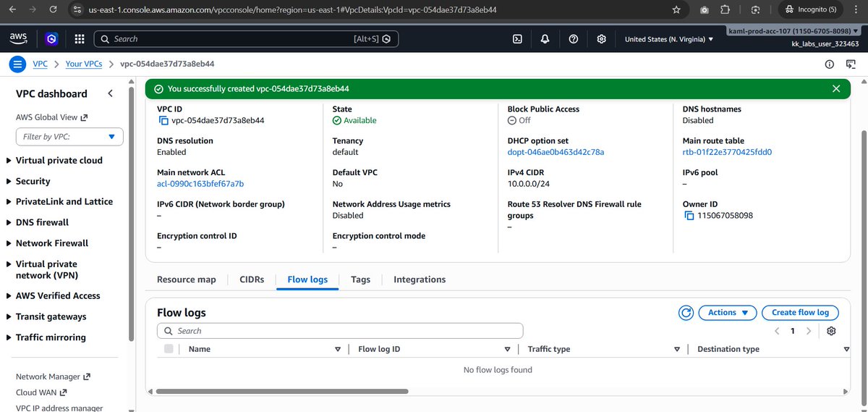Open the info panel icon
Viewport: 868px width, 412px height.
pos(830,64)
